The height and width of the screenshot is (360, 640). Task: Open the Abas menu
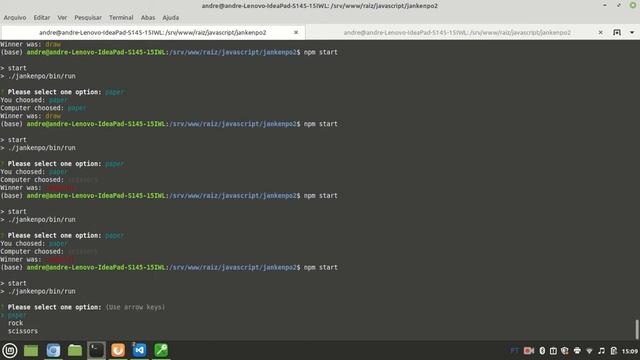(x=148, y=18)
